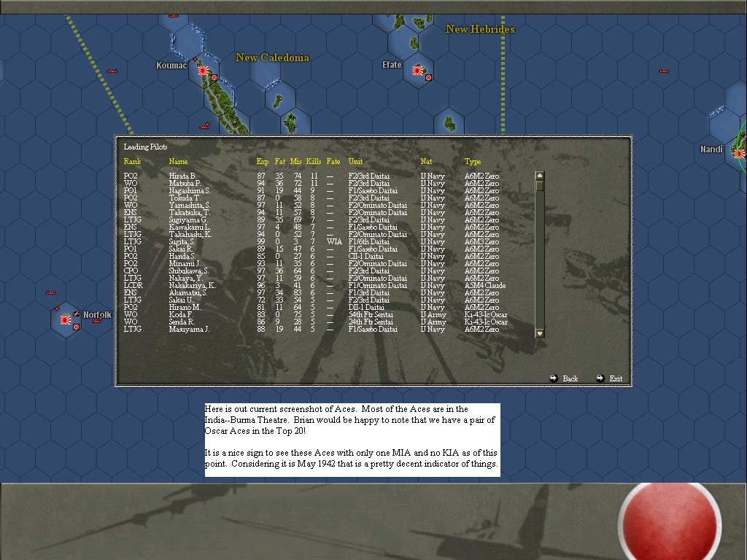Select pilot Senda R. row
The width and height of the screenshot is (747, 560).
tap(315, 322)
